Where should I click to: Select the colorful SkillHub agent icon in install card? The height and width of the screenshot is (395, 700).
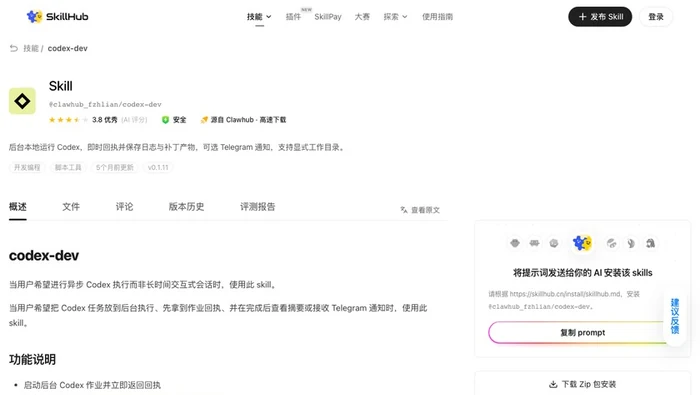click(582, 243)
